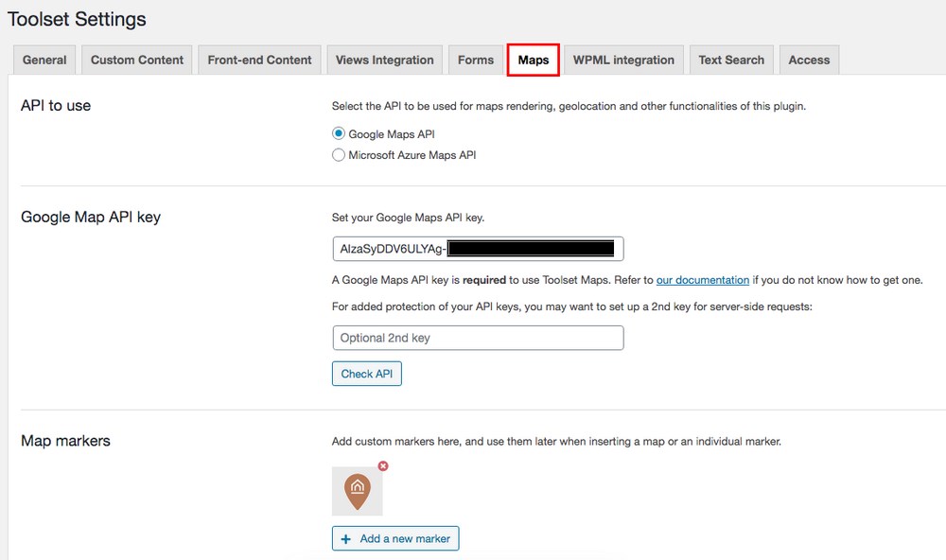Focus the Google Maps API key field
The width and height of the screenshot is (946, 560).
coord(478,249)
